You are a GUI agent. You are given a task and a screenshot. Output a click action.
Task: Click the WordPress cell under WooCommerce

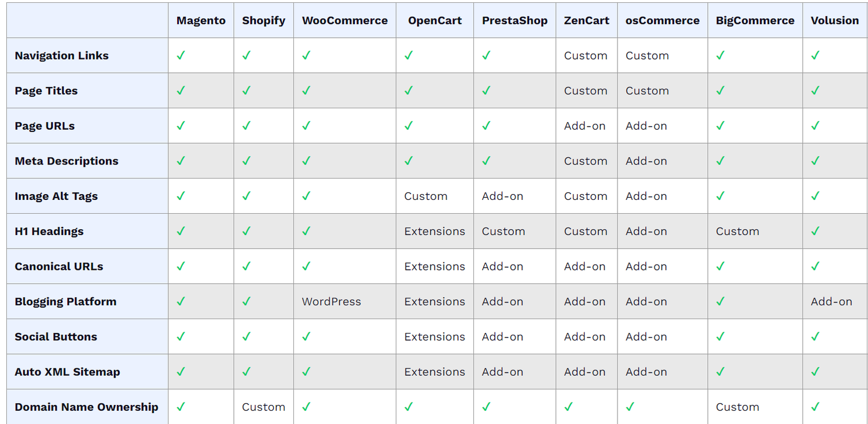point(331,302)
